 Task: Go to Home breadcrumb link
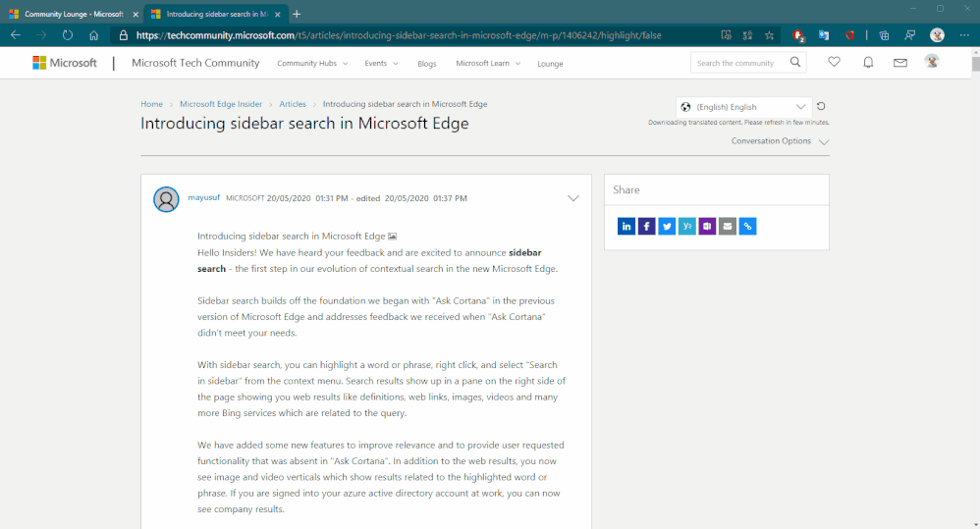pos(151,104)
